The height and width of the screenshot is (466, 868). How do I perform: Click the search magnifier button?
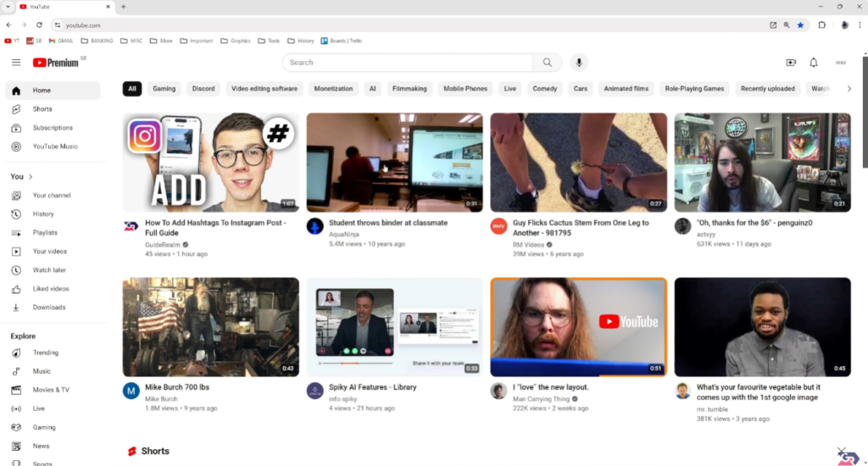point(547,63)
